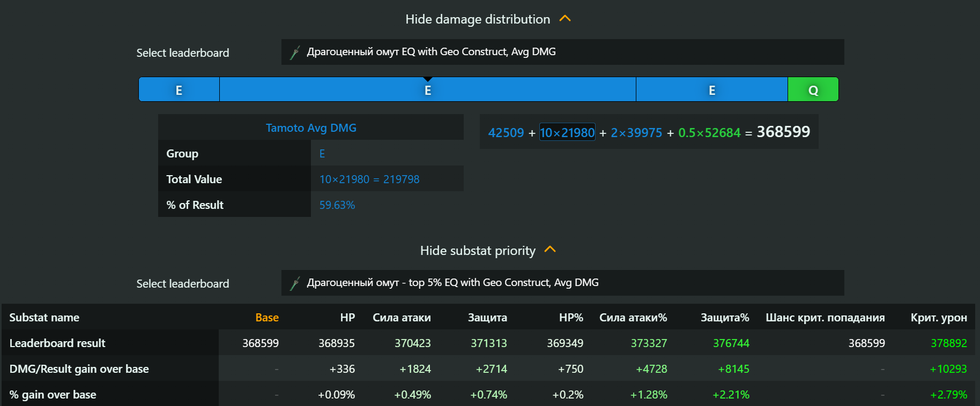This screenshot has width=980, height=406.
Task: Open the damage distribution leaderboard dropdown
Action: point(562,52)
